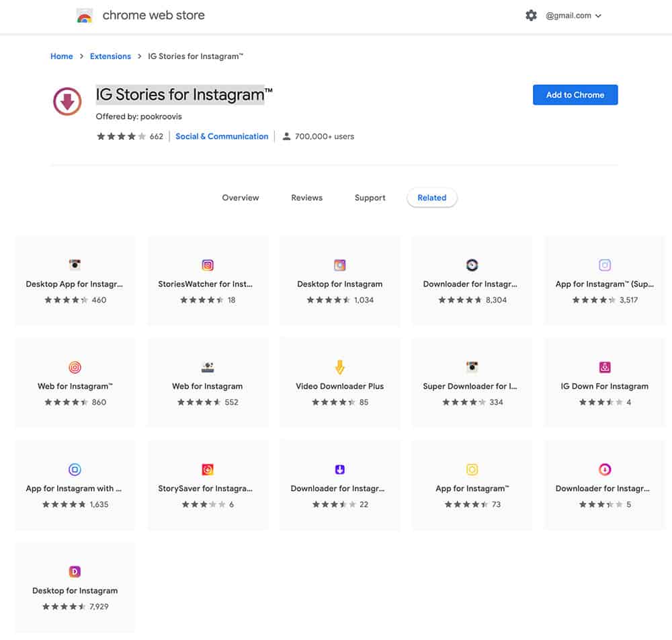Screen dimensions: 672x640
Task: Click the IG Stories download arrow icon
Action: (67, 102)
